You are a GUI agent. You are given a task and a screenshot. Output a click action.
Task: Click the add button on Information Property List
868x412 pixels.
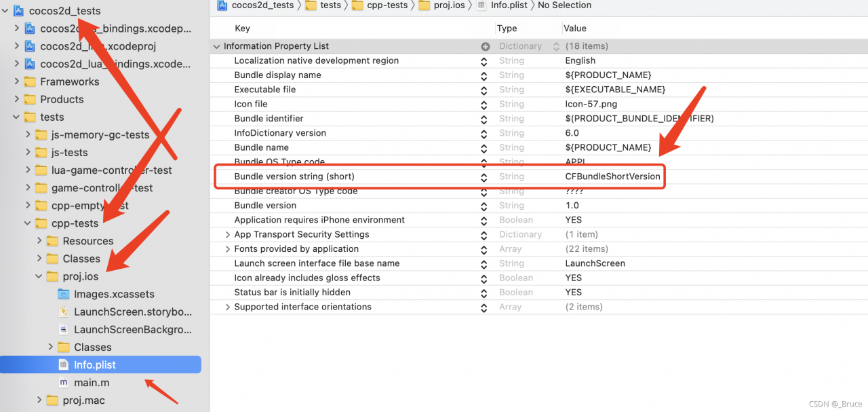point(485,46)
